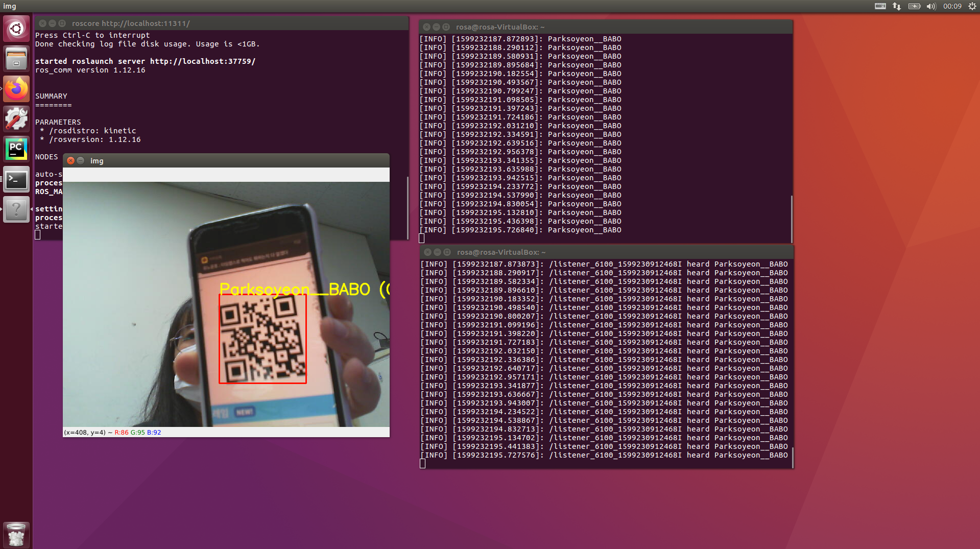Viewport: 980px width, 549px height.
Task: Click the 'img' app name in top panel
Action: [10, 6]
